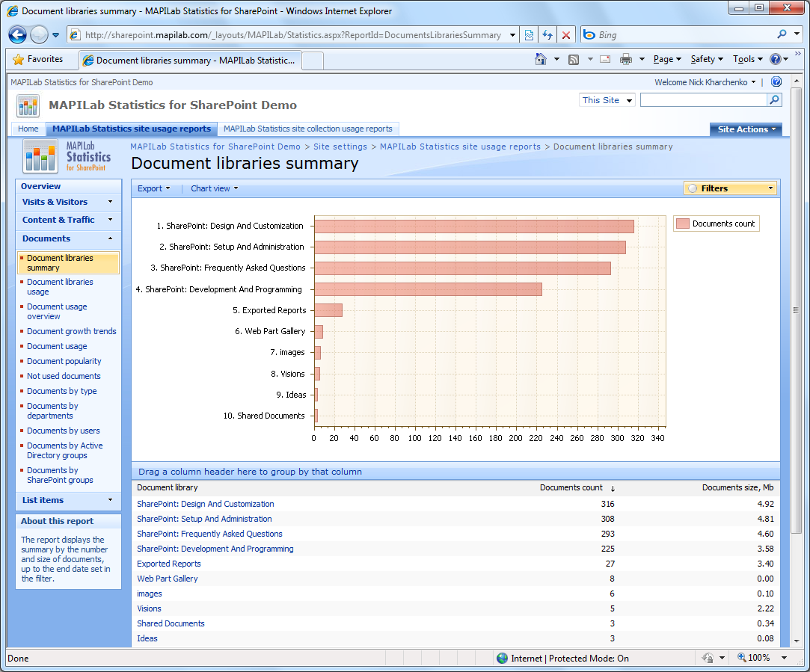Click the MAPILab Statistics for SharePoint logo
This screenshot has width=810, height=672.
pyautogui.click(x=67, y=156)
